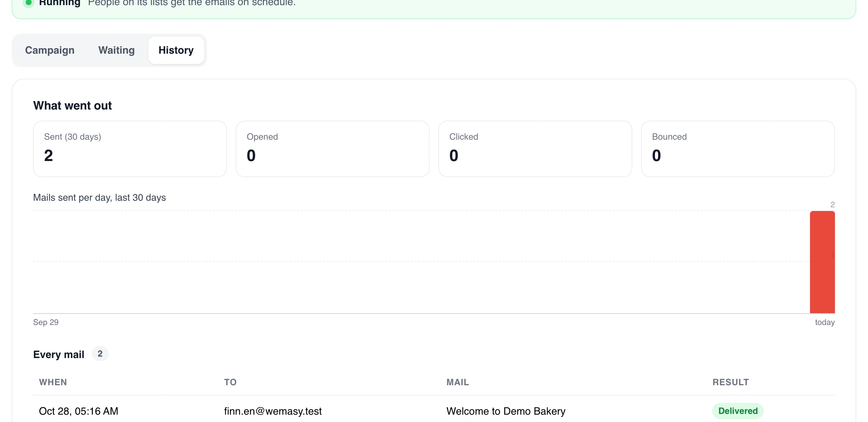Screen dimensions: 868x422
Task: Switch to the Campaign tab
Action: click(50, 50)
